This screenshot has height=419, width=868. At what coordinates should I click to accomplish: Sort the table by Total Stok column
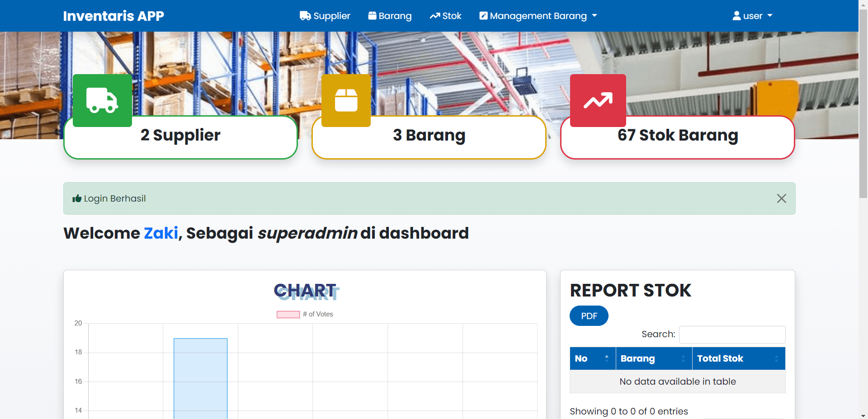(738, 358)
